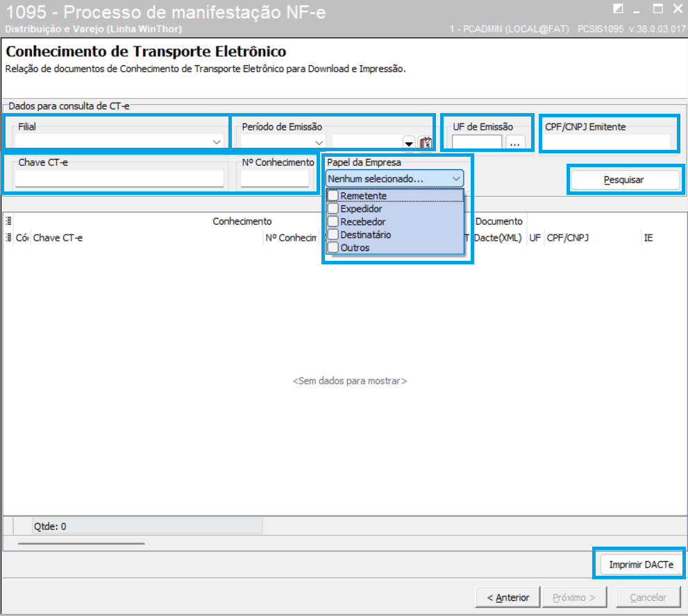
Task: Open the second Período de Emissão date arrow
Action: point(408,144)
